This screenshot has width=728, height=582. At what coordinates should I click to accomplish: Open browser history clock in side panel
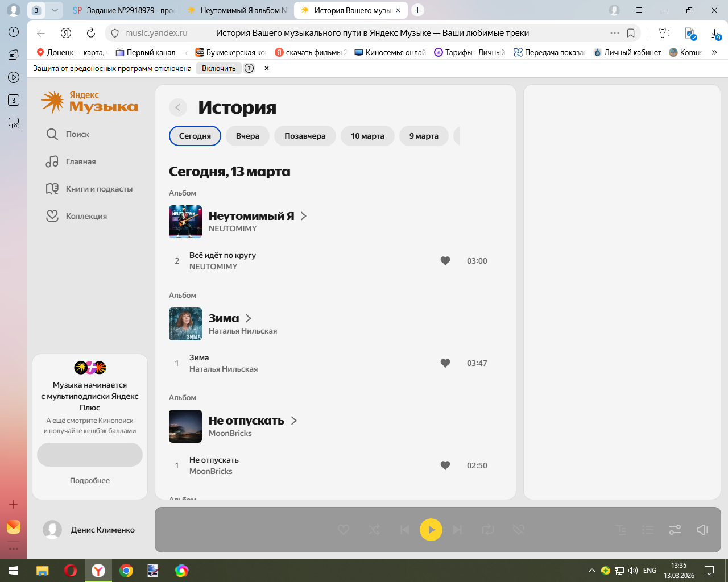pyautogui.click(x=14, y=32)
